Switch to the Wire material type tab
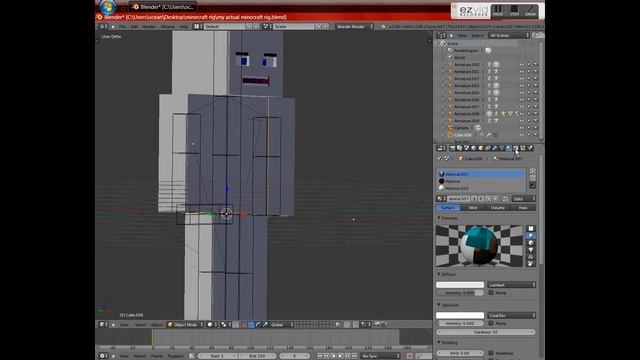The height and width of the screenshot is (360, 640). (x=473, y=208)
